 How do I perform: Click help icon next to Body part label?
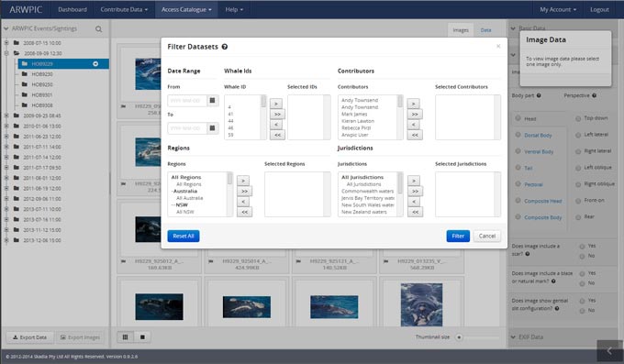pos(539,95)
